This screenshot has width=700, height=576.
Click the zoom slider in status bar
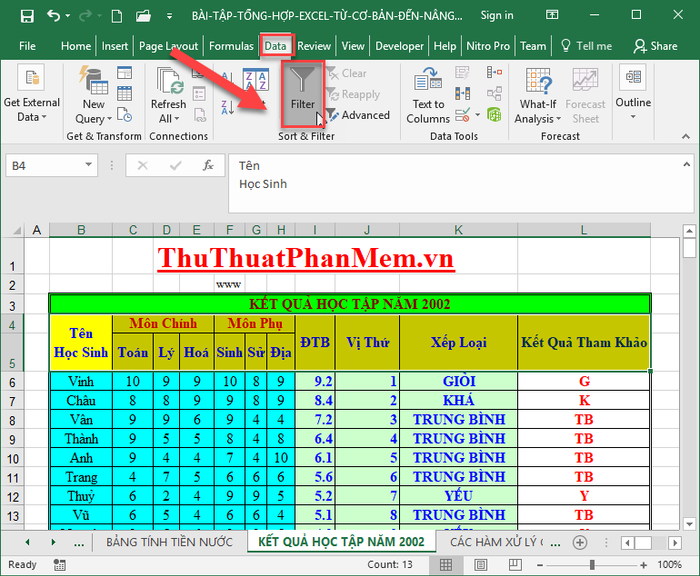pos(592,565)
